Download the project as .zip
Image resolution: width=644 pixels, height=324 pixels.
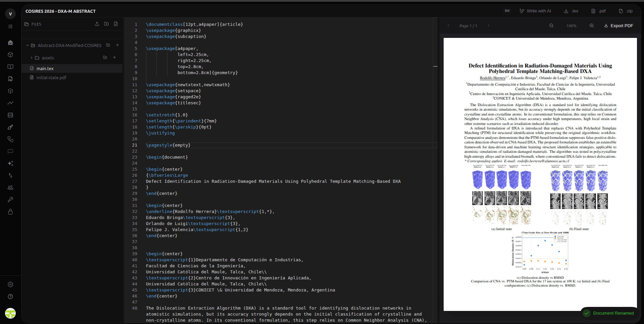point(625,11)
